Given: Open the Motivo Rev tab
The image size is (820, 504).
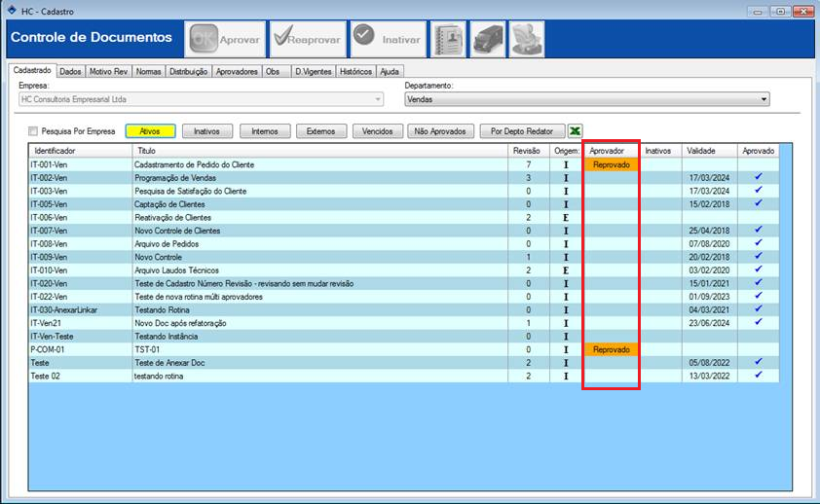Looking at the screenshot, I should tap(108, 72).
